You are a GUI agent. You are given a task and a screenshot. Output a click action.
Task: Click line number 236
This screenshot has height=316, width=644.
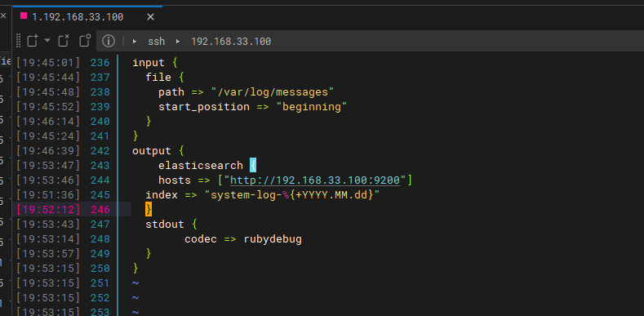(x=100, y=63)
